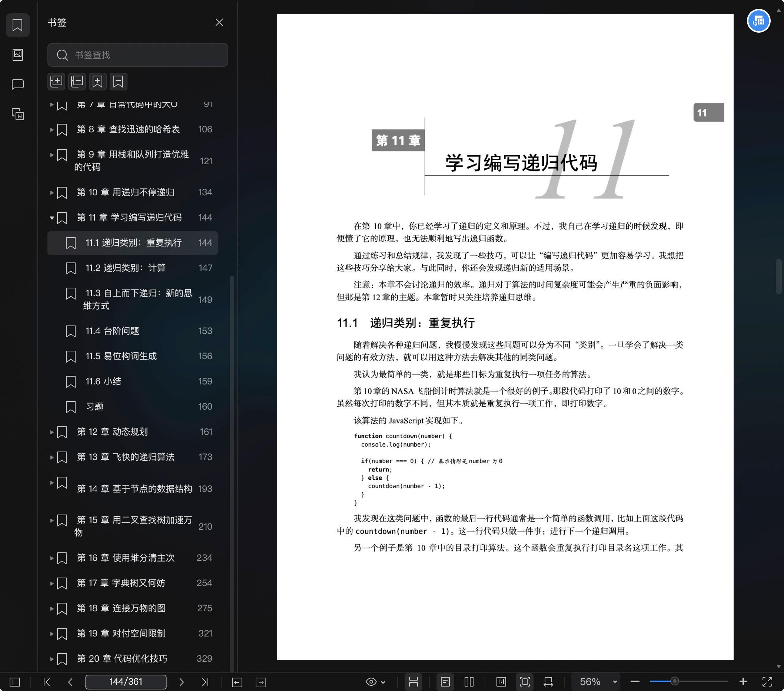Add a new bookmark icon

click(98, 81)
